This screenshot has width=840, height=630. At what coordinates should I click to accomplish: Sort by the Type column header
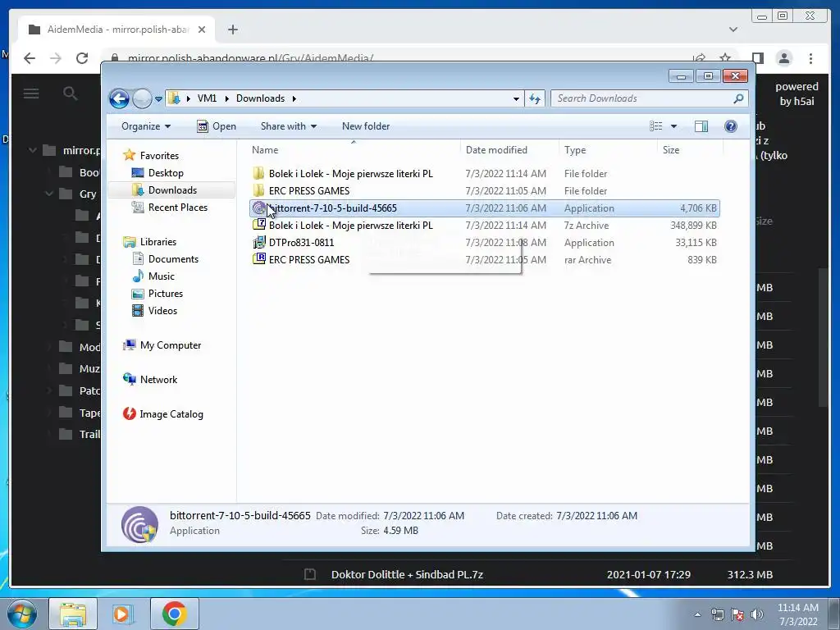(x=608, y=150)
